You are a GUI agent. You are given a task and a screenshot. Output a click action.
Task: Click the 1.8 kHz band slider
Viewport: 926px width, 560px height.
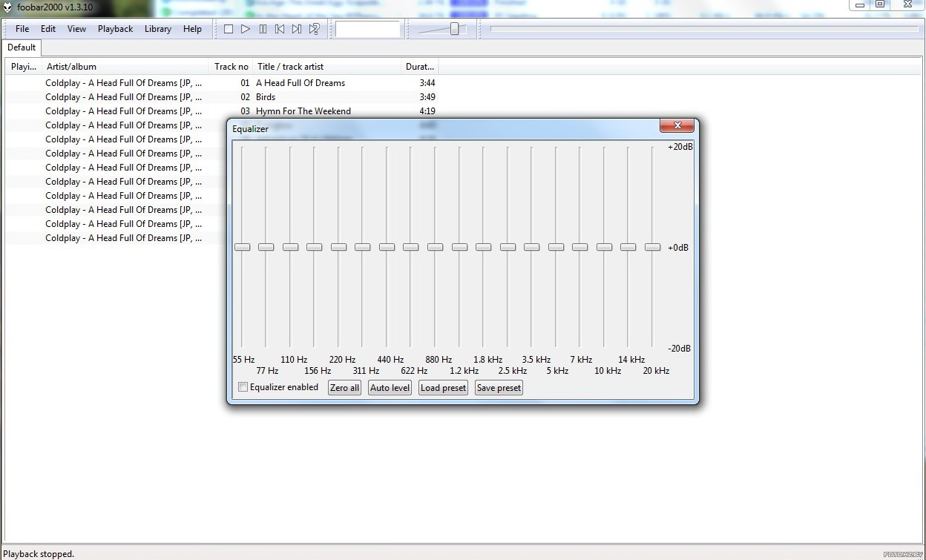coord(483,247)
